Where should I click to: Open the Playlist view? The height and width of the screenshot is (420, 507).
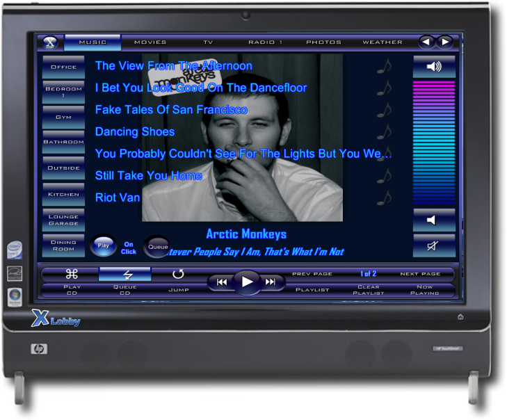click(312, 290)
